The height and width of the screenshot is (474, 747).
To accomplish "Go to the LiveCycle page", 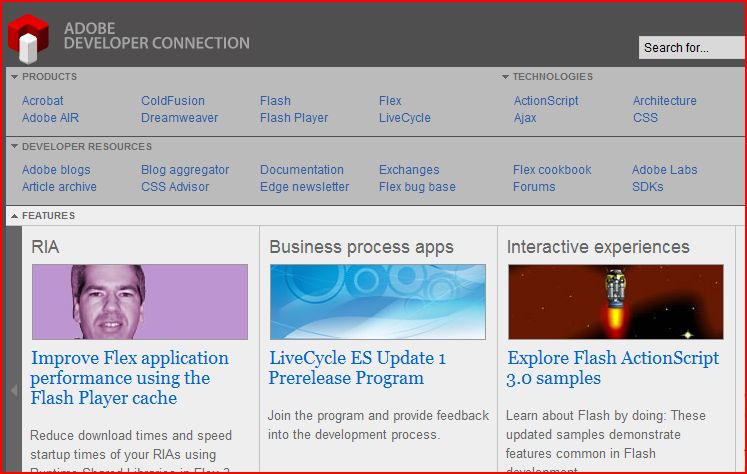I will pyautogui.click(x=404, y=118).
